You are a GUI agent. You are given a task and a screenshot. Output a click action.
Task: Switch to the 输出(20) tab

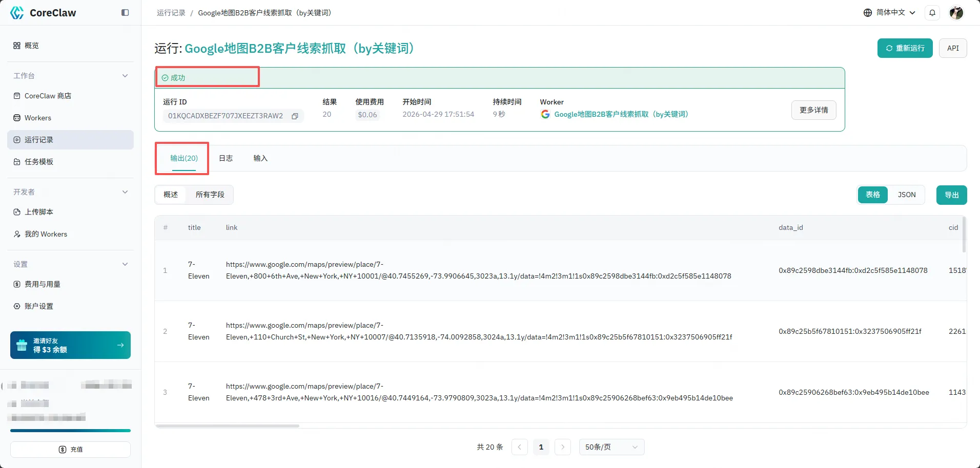[x=184, y=158]
